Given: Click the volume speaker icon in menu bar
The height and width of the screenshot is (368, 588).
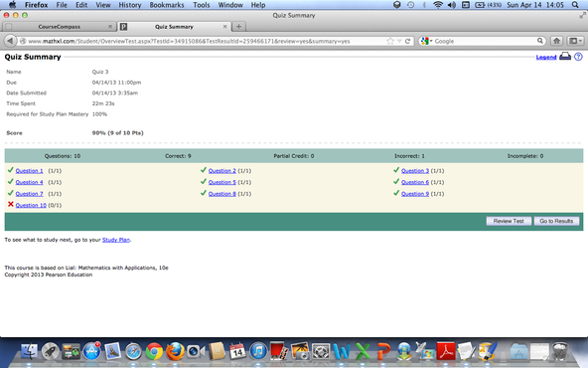Looking at the screenshot, I should click(452, 5).
